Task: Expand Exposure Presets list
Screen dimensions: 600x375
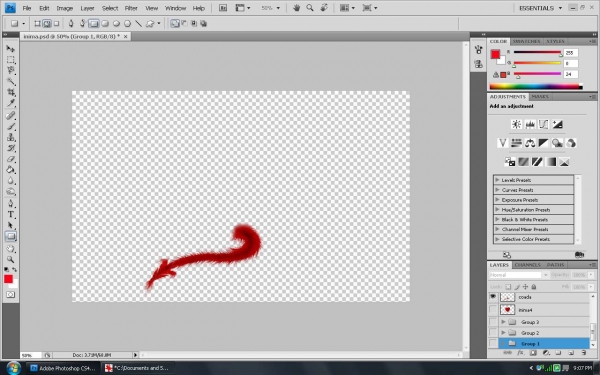Action: tap(497, 200)
